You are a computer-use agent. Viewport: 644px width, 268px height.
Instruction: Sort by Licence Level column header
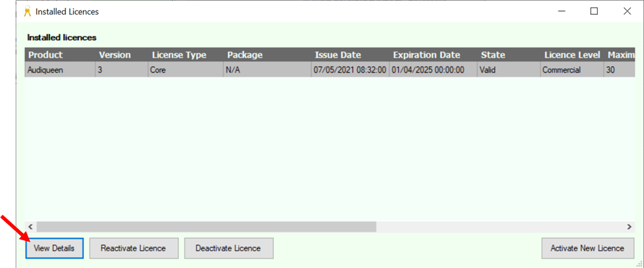point(572,55)
